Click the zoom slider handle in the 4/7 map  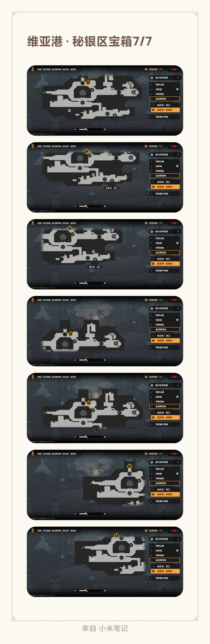click(x=86, y=360)
